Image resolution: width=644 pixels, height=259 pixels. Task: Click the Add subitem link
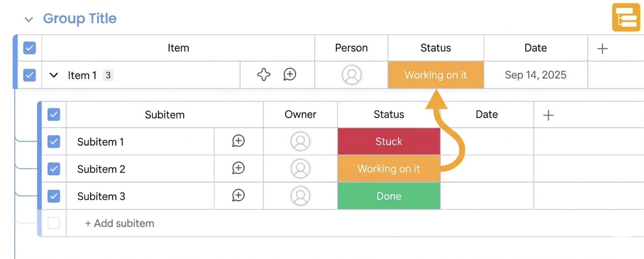119,223
